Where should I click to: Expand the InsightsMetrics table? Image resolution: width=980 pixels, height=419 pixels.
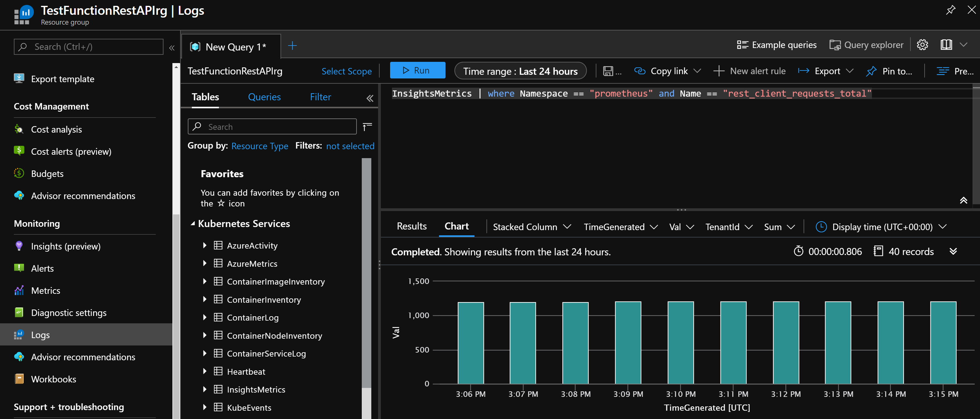pos(205,389)
